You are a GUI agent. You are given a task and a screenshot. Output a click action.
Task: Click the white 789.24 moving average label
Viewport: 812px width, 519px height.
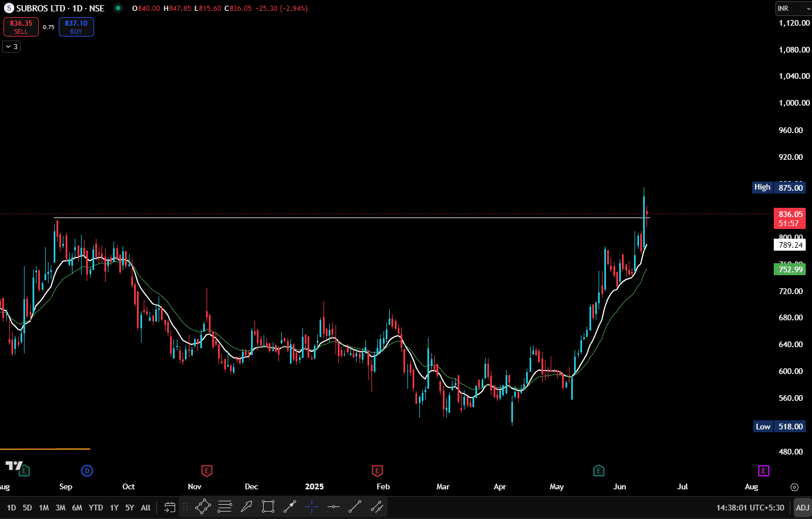point(790,245)
